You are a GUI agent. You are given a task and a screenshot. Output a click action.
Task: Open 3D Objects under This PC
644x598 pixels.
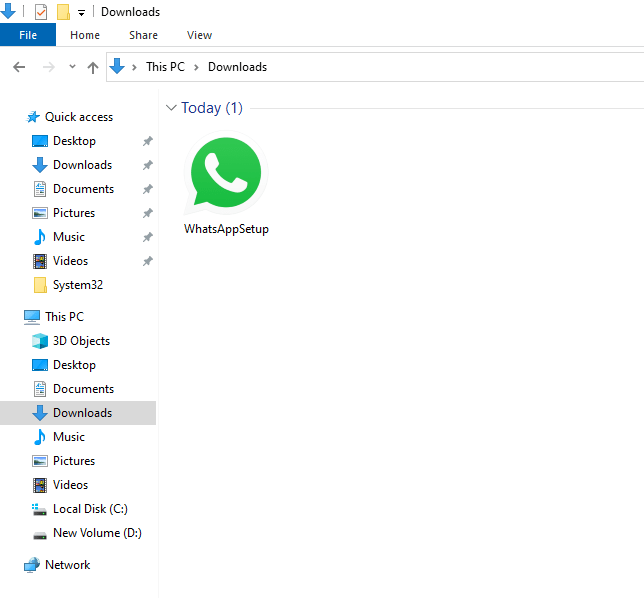81,341
